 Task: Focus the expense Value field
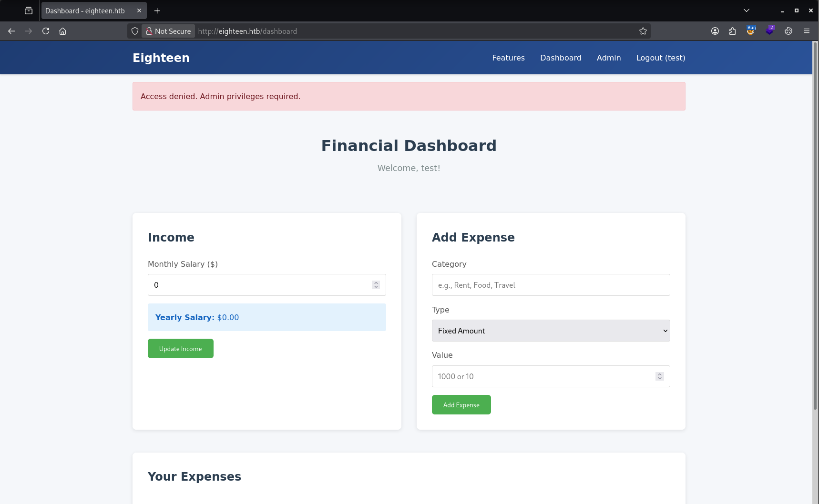click(551, 376)
